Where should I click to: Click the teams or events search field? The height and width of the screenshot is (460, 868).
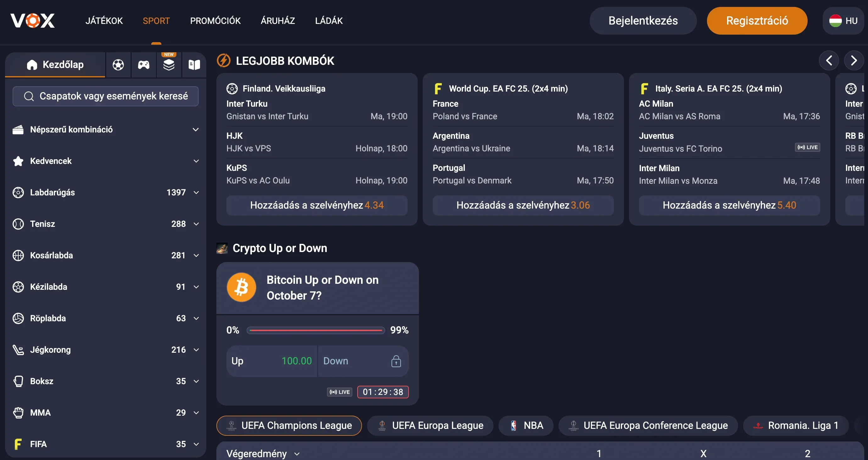tap(105, 96)
